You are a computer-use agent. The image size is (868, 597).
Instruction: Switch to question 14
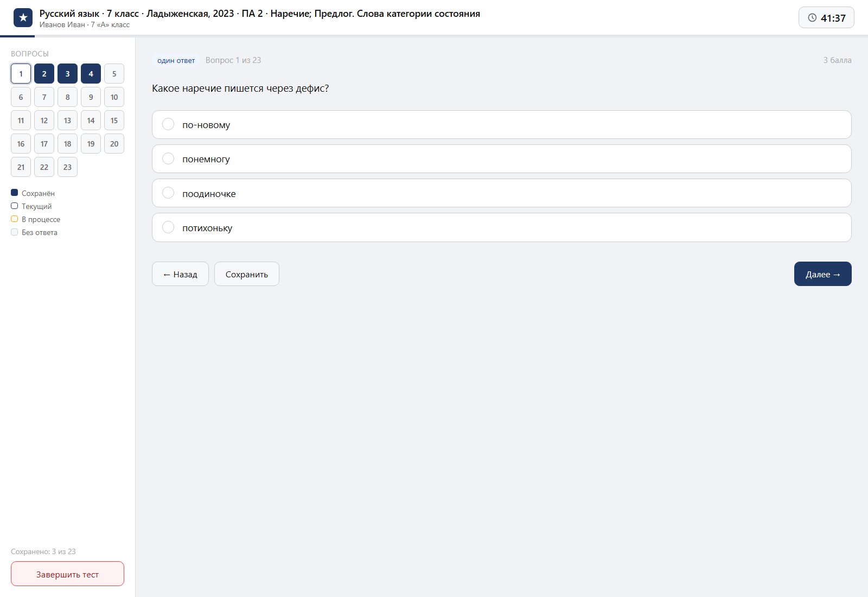[x=91, y=120]
